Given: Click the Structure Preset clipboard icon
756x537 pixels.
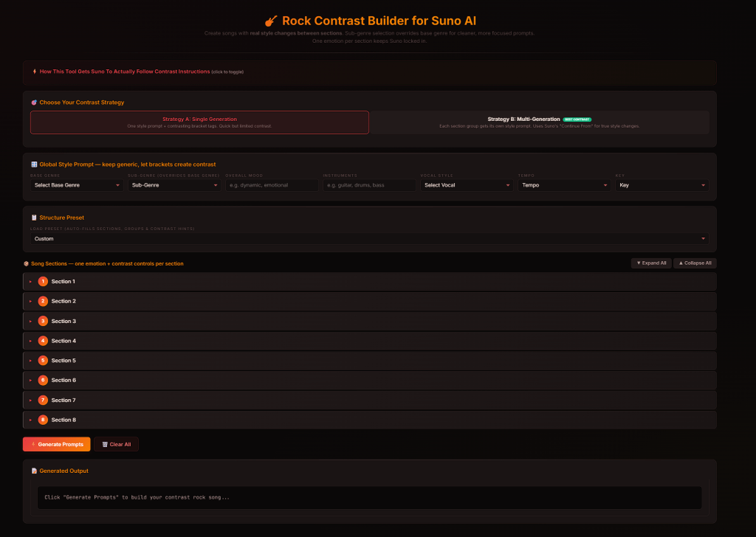Looking at the screenshot, I should [34, 218].
